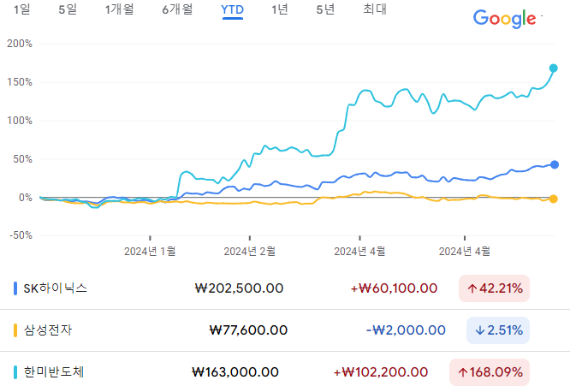Viewport: 570px width, 392px height.
Task: Select the 5일 time range tab
Action: click(68, 9)
